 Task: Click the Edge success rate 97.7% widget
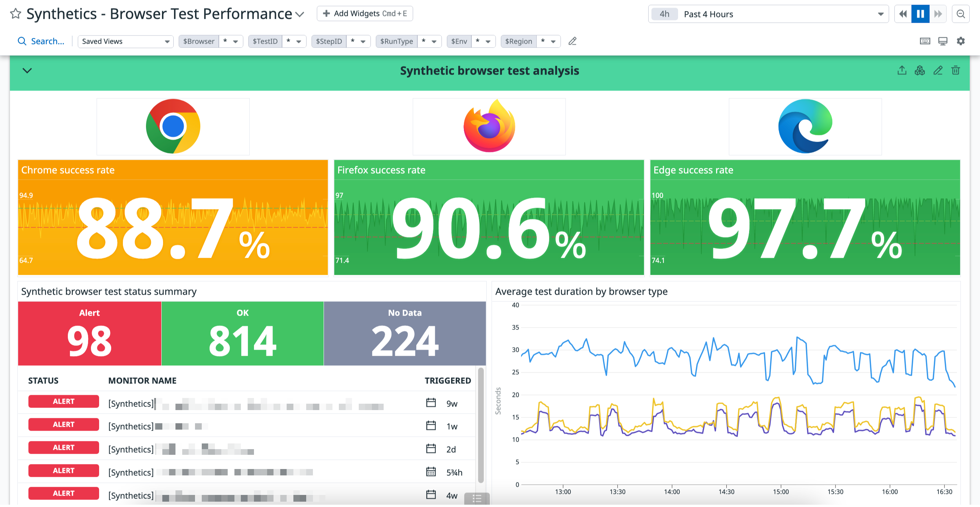click(805, 218)
